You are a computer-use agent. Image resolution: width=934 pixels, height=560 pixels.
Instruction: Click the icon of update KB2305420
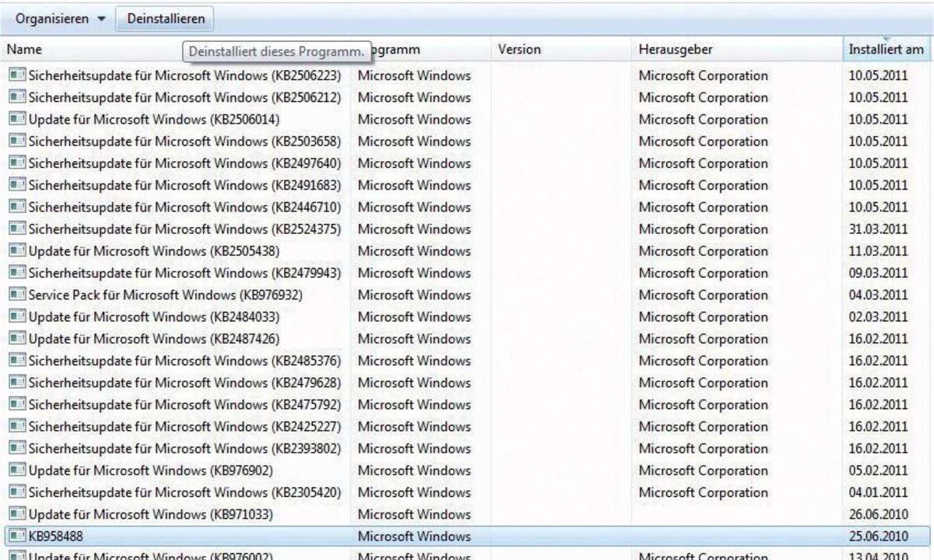point(17,492)
